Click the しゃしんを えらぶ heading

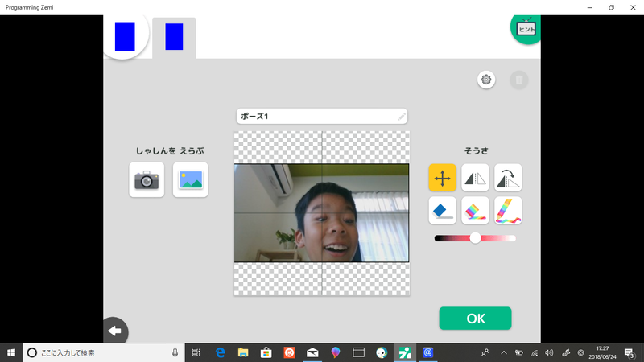click(x=170, y=151)
